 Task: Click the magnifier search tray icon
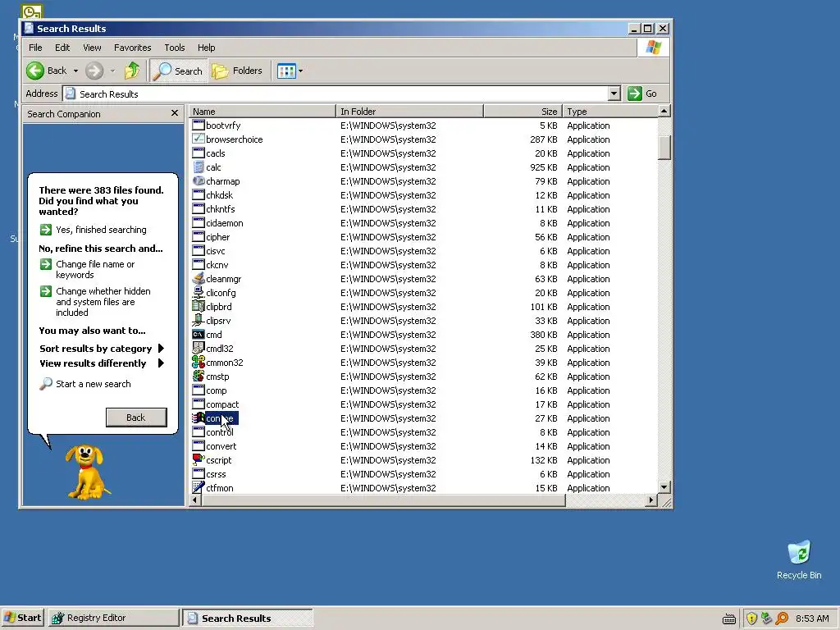click(782, 619)
